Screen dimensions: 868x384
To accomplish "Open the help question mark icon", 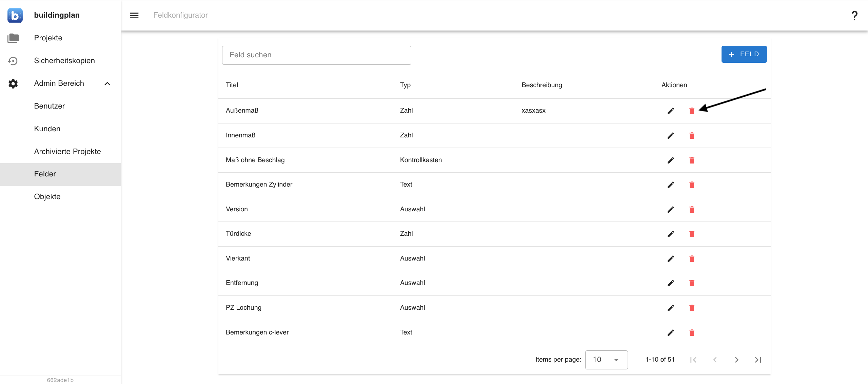I will point(854,16).
